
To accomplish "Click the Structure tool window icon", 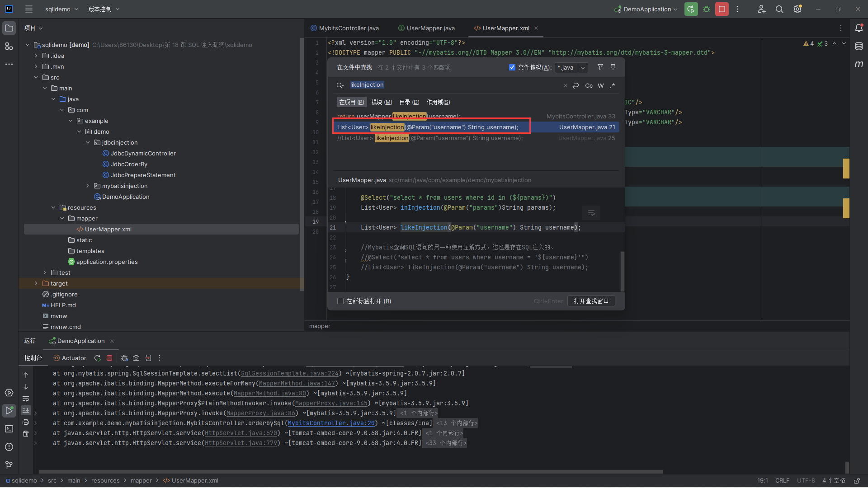I will (9, 46).
